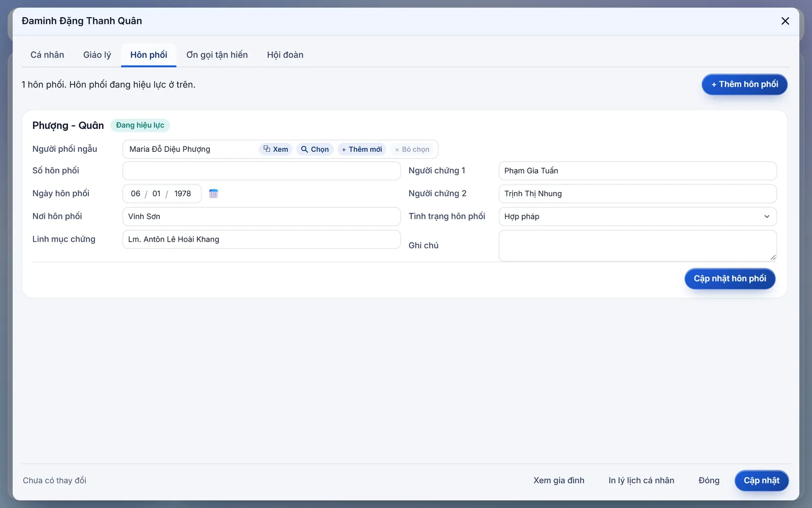Click Cập nhật hôn phối button
Screen dimensions: 812x508
[x=730, y=278]
